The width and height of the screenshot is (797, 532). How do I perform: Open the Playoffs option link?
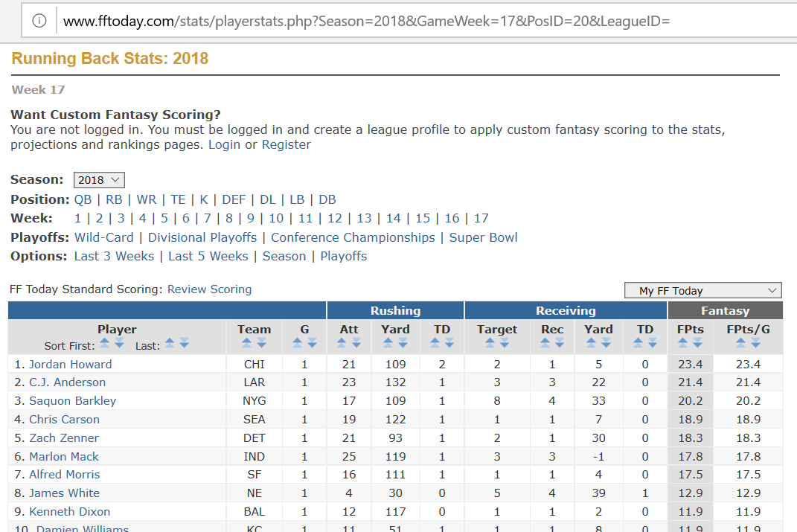pos(344,256)
